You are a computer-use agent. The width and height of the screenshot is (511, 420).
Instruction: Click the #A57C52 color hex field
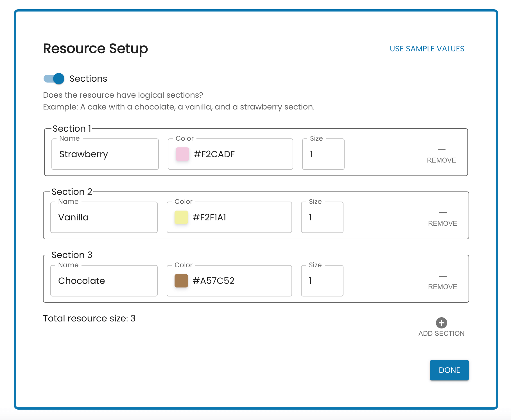point(229,281)
